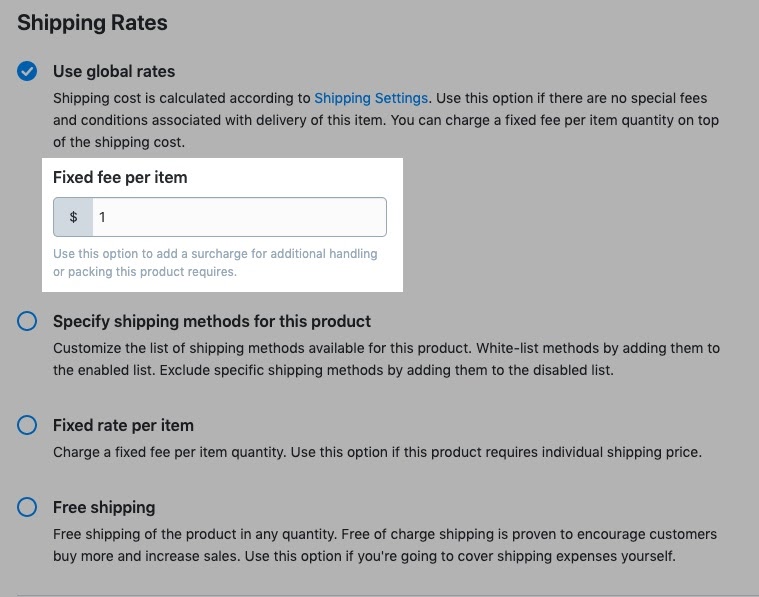Click the surcharge help text under the fee field
The height and width of the screenshot is (597, 759).
pyautogui.click(x=215, y=263)
